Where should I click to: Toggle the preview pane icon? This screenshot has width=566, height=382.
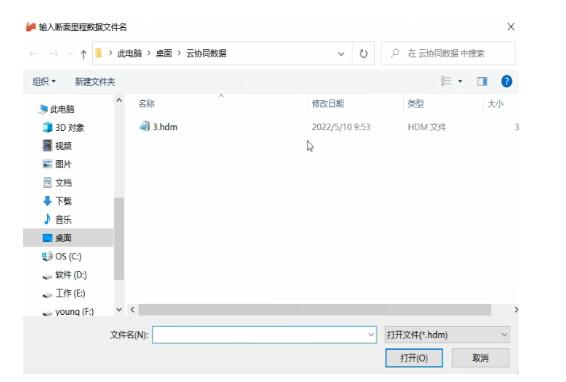click(x=482, y=81)
